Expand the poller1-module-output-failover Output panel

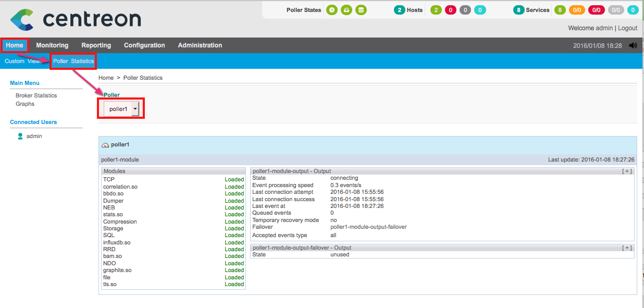(627, 248)
